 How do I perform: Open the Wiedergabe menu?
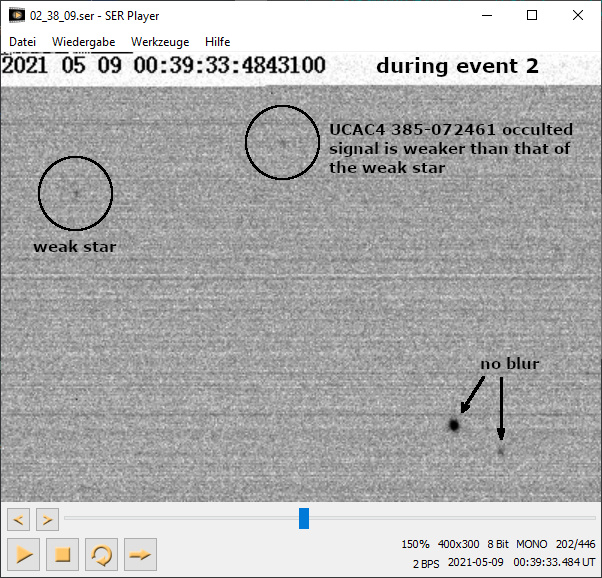(83, 42)
